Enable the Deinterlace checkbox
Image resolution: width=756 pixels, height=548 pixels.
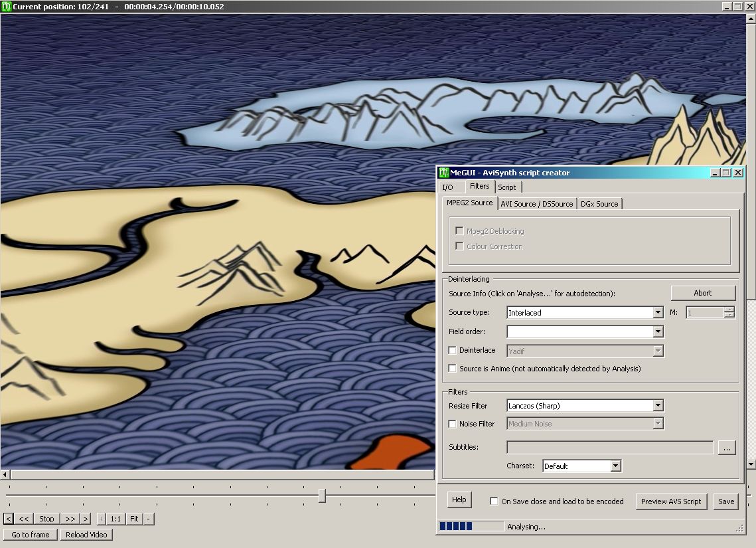pyautogui.click(x=453, y=351)
